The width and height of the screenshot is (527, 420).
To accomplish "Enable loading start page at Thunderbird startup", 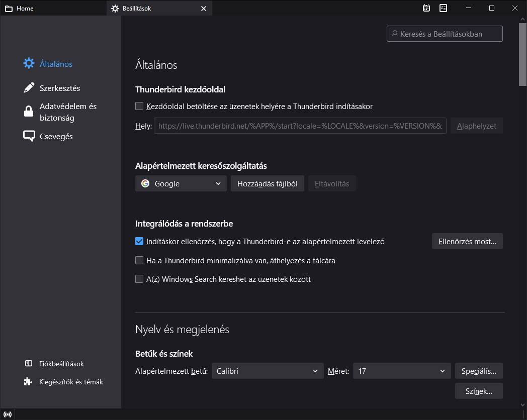I will click(x=139, y=106).
